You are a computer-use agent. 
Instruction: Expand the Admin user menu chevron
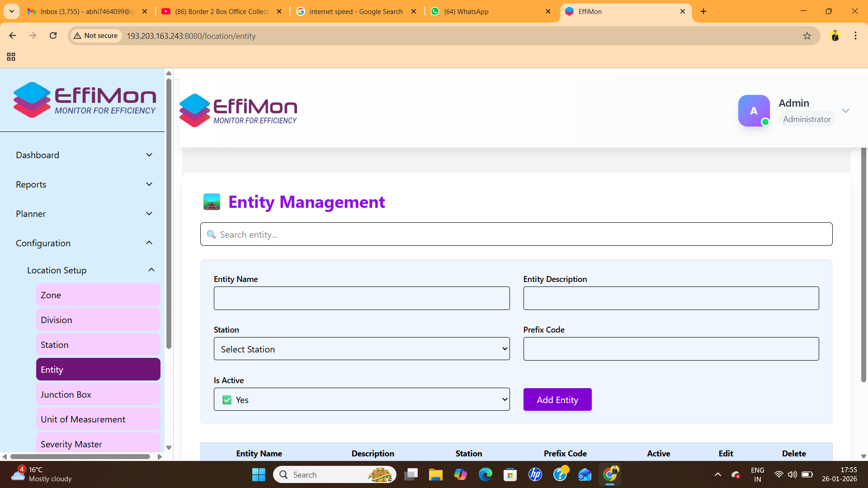click(845, 111)
